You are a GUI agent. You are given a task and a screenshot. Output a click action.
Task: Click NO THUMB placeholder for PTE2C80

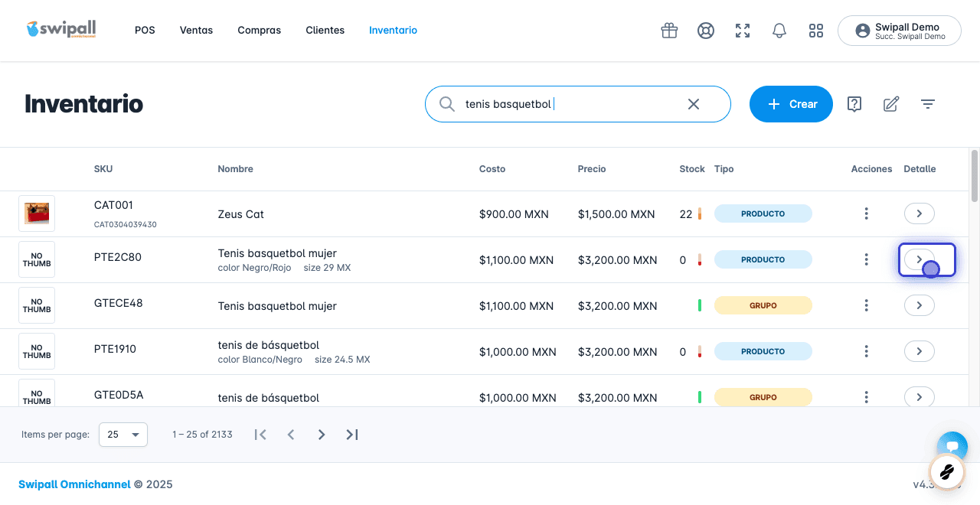(x=37, y=259)
